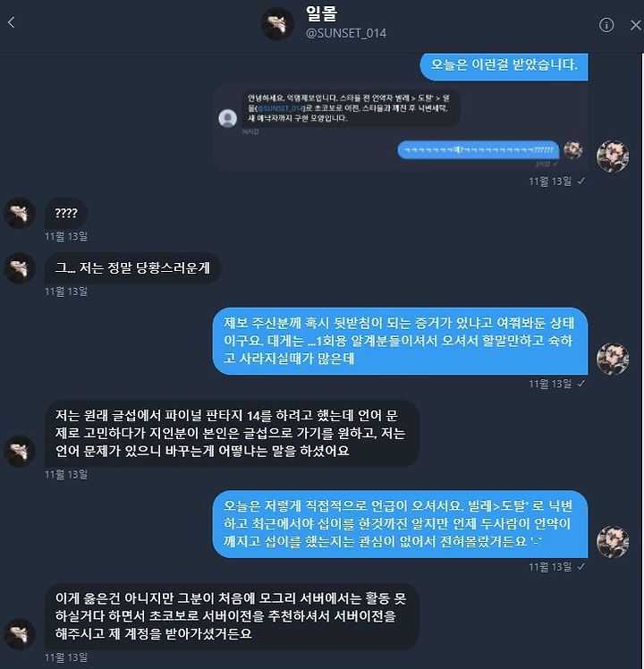Click the 일몰 display name in header
Screen dimensions: 644x669
tap(322, 13)
